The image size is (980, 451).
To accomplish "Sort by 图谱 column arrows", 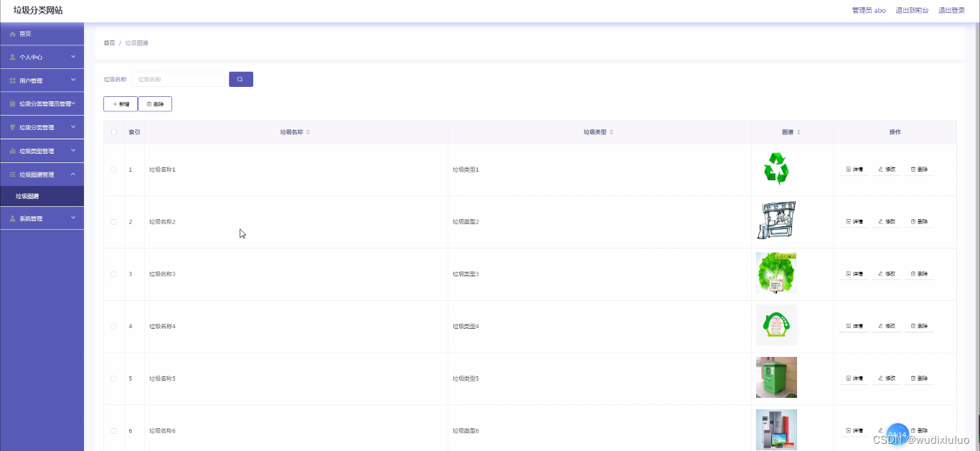I will 798,132.
